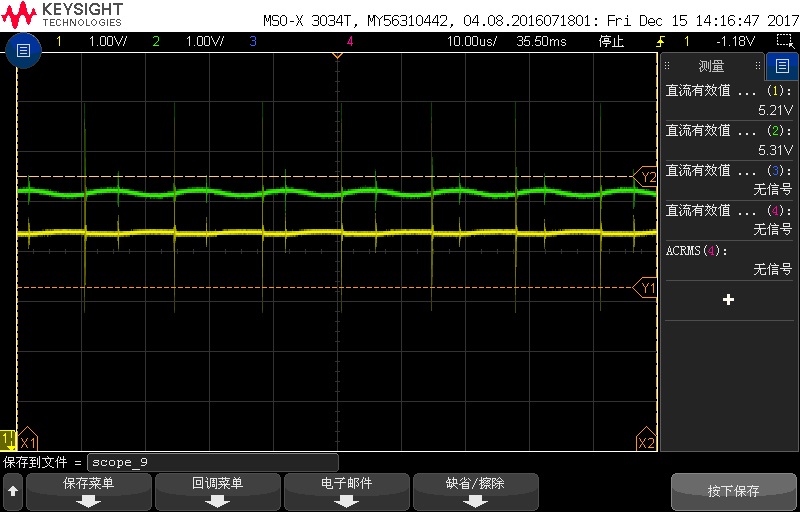
Task: Click the add measurement plus icon
Action: click(x=729, y=300)
